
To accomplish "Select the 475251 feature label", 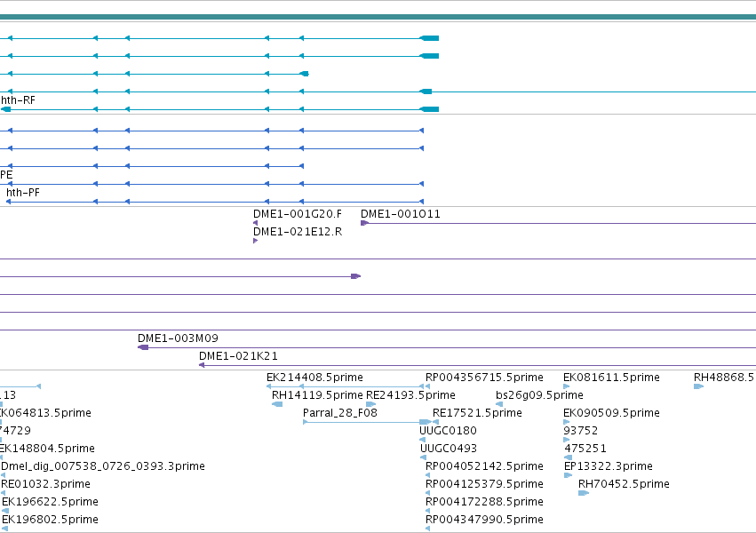I will 585,449.
